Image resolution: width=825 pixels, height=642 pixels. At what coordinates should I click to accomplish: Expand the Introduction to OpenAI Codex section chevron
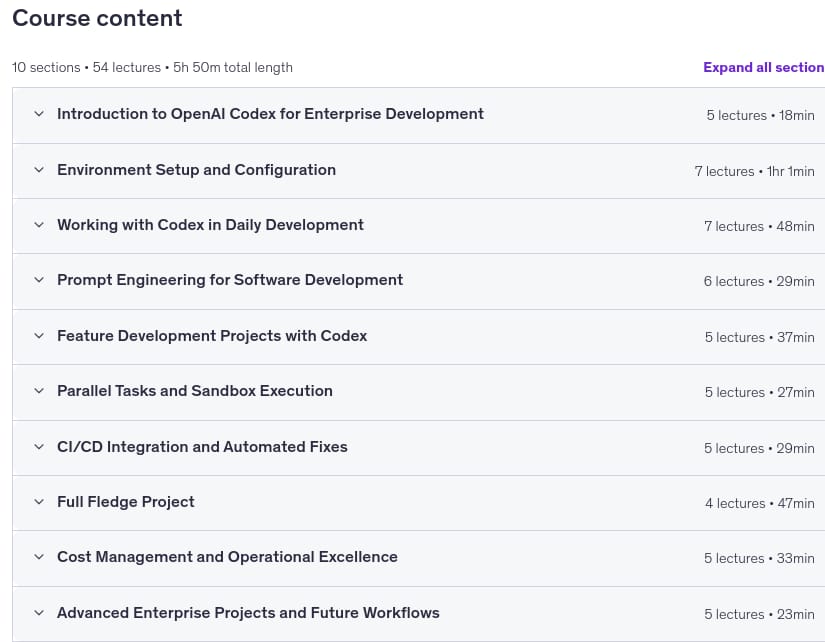coord(39,114)
